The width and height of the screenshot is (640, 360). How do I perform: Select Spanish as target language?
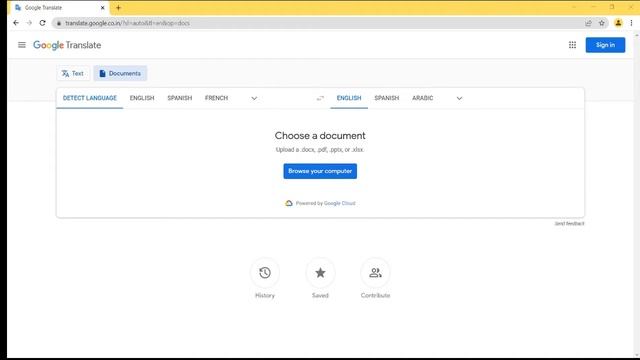tap(387, 98)
